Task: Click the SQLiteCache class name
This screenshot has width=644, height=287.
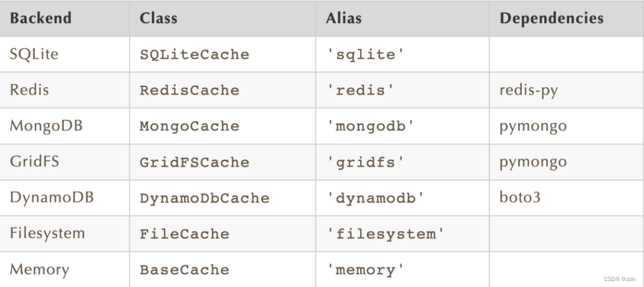Action: (194, 54)
